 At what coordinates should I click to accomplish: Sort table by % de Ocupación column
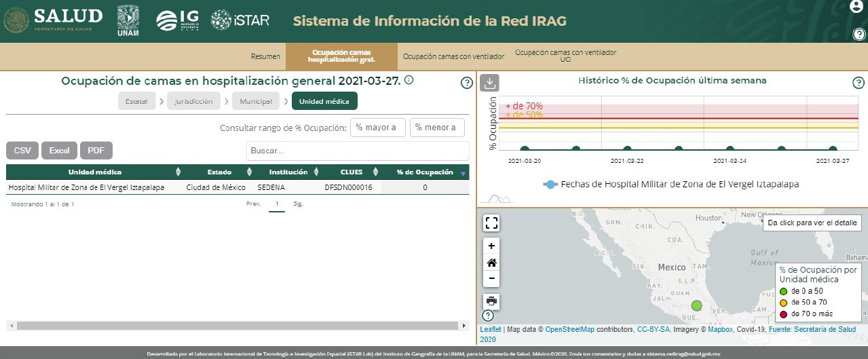click(x=425, y=172)
